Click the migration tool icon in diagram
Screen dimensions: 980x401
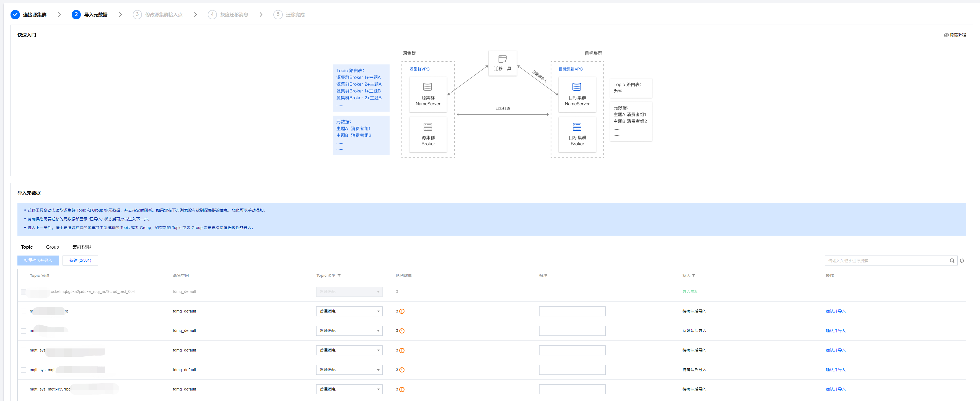502,59
